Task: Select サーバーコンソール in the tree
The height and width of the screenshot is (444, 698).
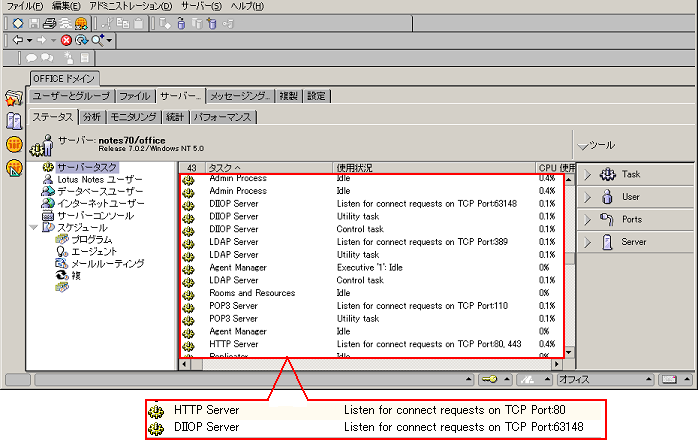Action: point(95,216)
